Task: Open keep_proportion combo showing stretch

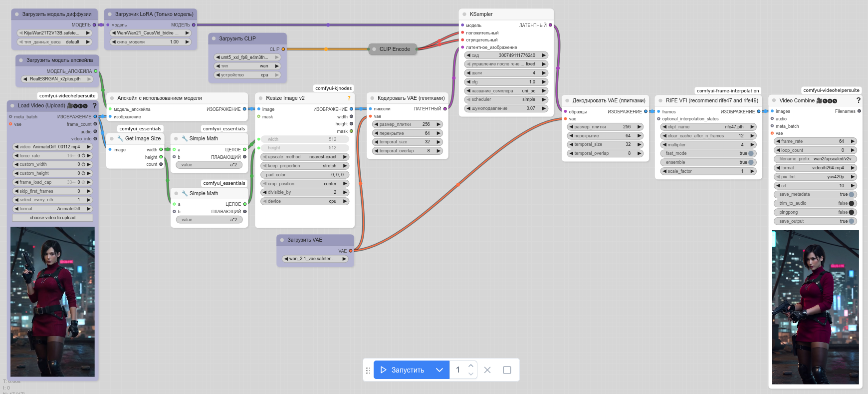Action: (x=305, y=166)
